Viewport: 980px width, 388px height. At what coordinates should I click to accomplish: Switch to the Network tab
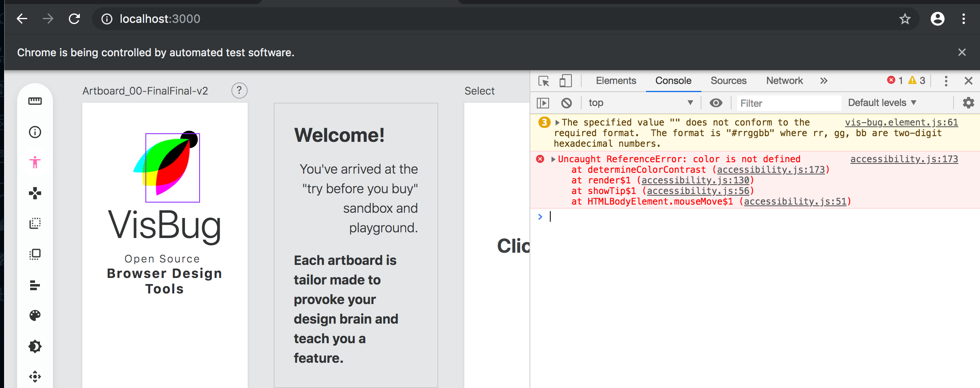pos(784,81)
